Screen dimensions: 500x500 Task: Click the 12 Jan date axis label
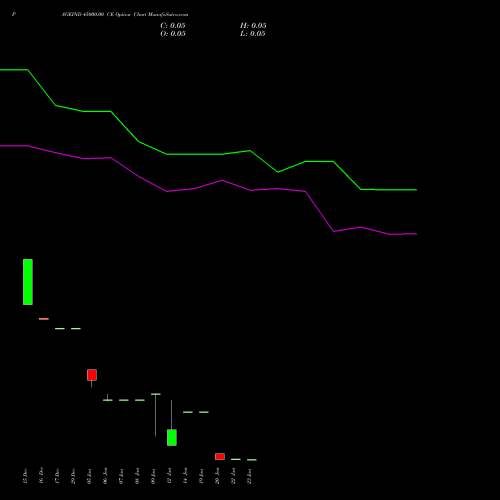pyautogui.click(x=169, y=476)
